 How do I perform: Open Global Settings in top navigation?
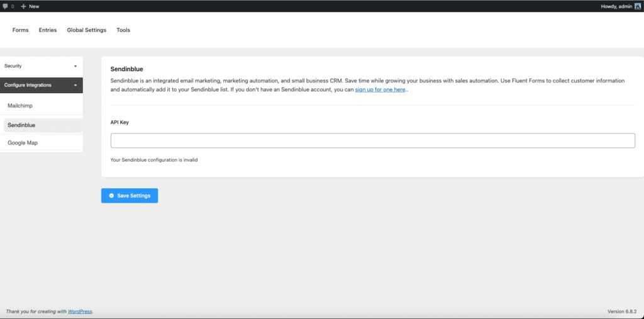tap(87, 30)
